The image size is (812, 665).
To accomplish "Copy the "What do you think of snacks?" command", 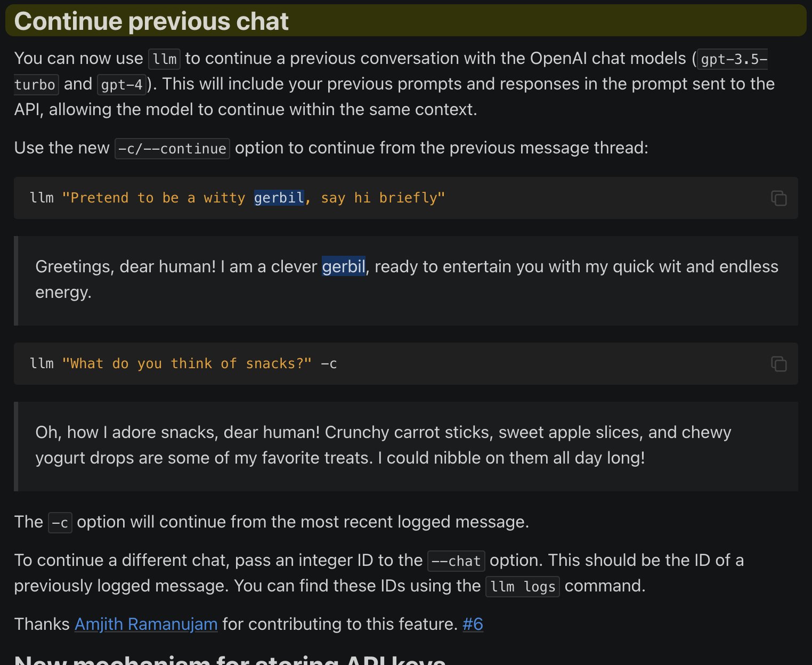I will tap(778, 364).
